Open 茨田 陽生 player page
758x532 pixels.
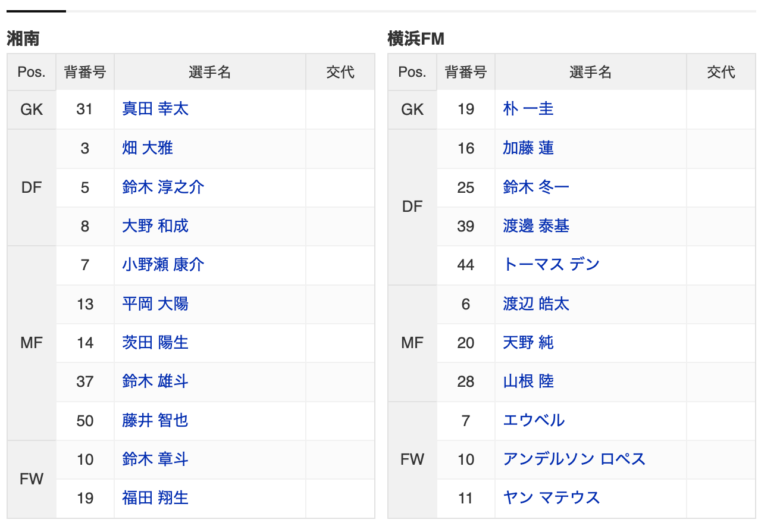click(x=155, y=342)
